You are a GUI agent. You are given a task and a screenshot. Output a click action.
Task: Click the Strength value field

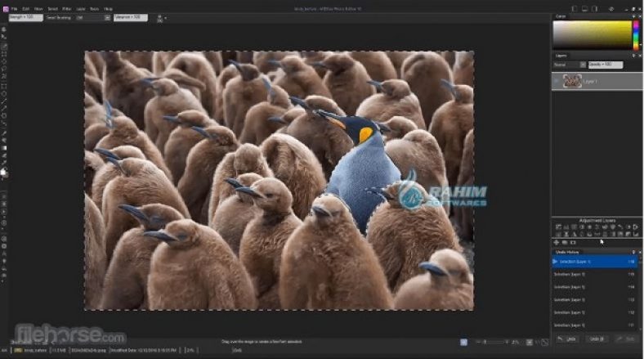(x=25, y=18)
